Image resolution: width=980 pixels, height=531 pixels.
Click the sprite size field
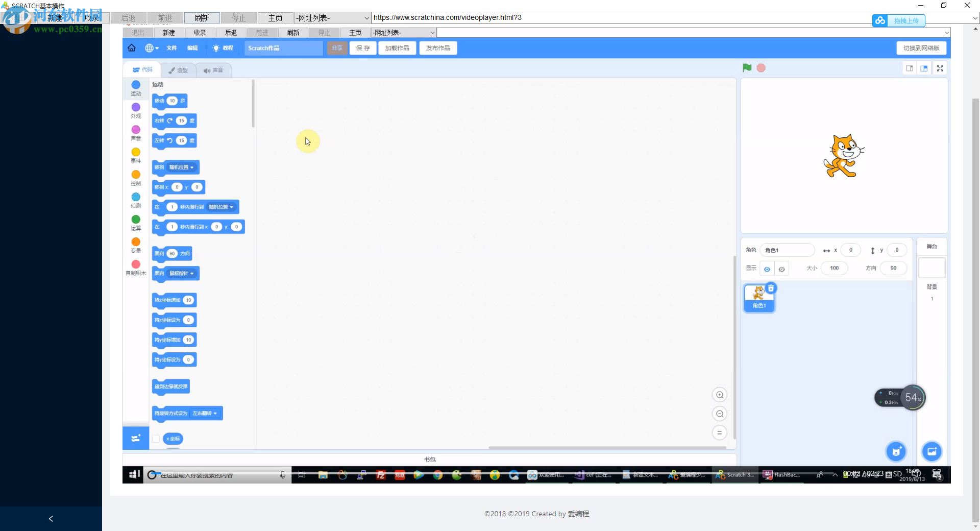point(834,268)
